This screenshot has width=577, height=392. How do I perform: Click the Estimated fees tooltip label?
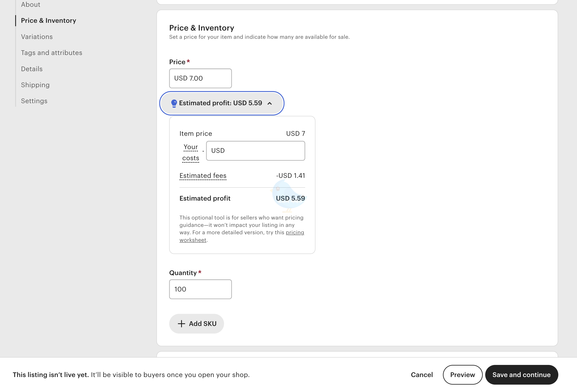point(203,176)
